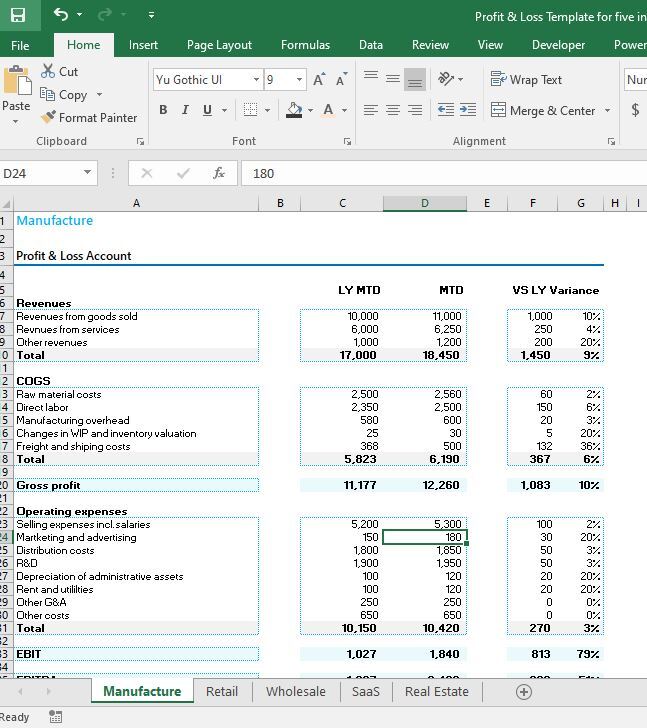
Task: Click the Redo arrow icon
Action: [x=104, y=14]
